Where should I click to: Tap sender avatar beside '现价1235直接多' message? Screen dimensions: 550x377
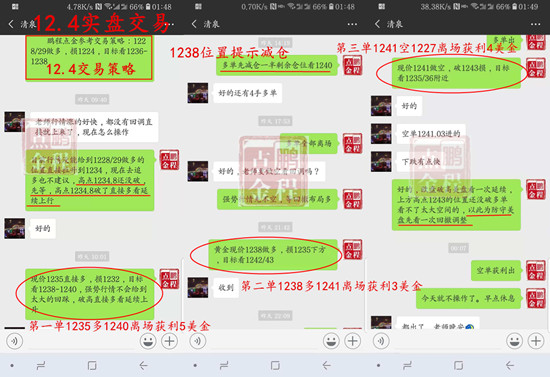tap(170, 279)
